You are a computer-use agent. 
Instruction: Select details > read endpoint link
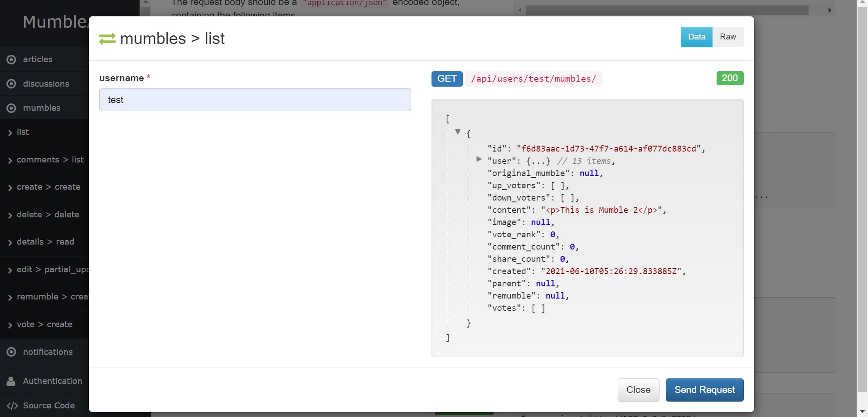(45, 242)
